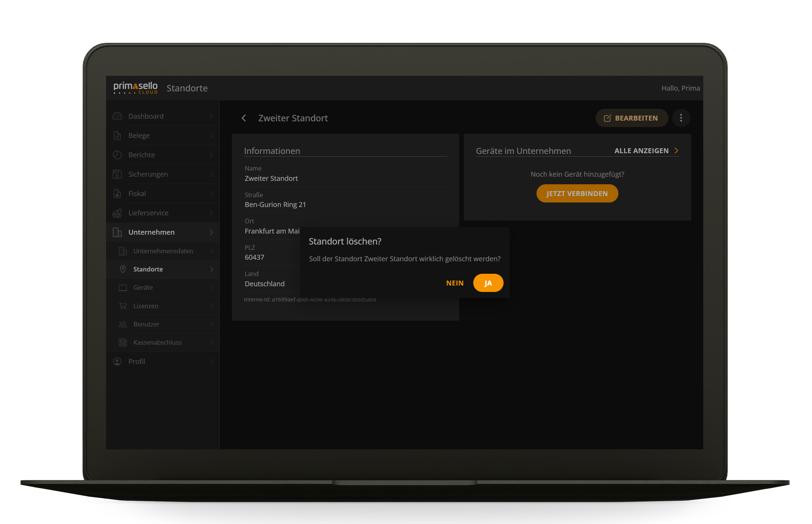Viewport: 812px width, 524px height.
Task: Select Kassenabschluss in the sidebar
Action: pos(157,342)
